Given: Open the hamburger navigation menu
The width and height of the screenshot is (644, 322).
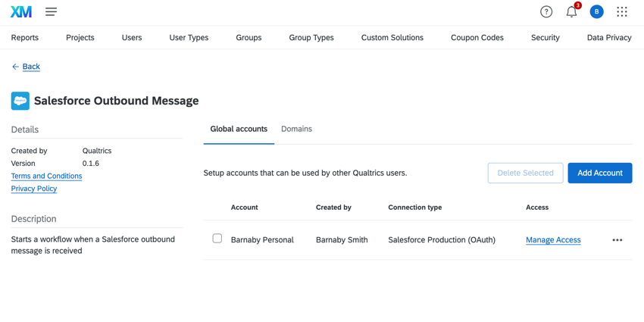Looking at the screenshot, I should [51, 12].
